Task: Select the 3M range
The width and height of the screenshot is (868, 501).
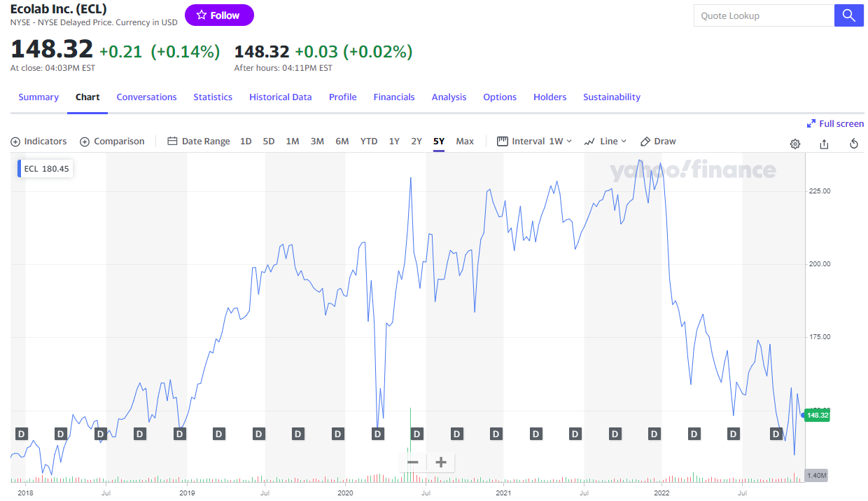Action: coord(317,142)
